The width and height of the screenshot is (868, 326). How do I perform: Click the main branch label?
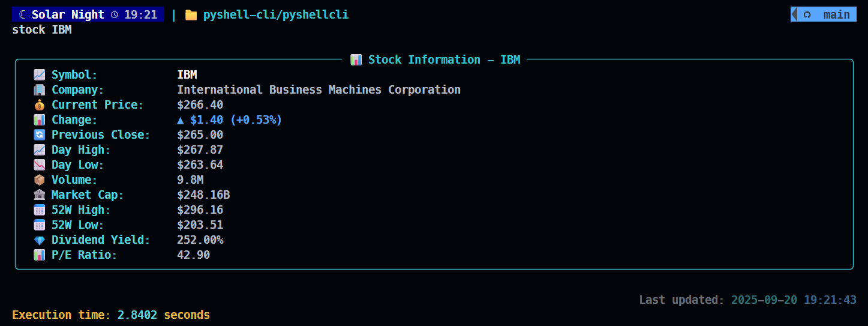tap(836, 15)
